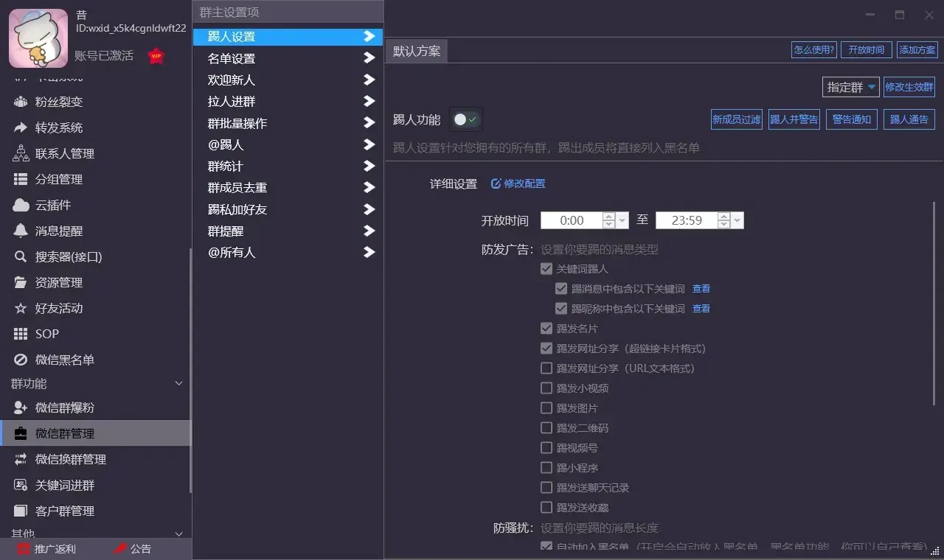Open the 群批量操作 menu item

[x=288, y=123]
